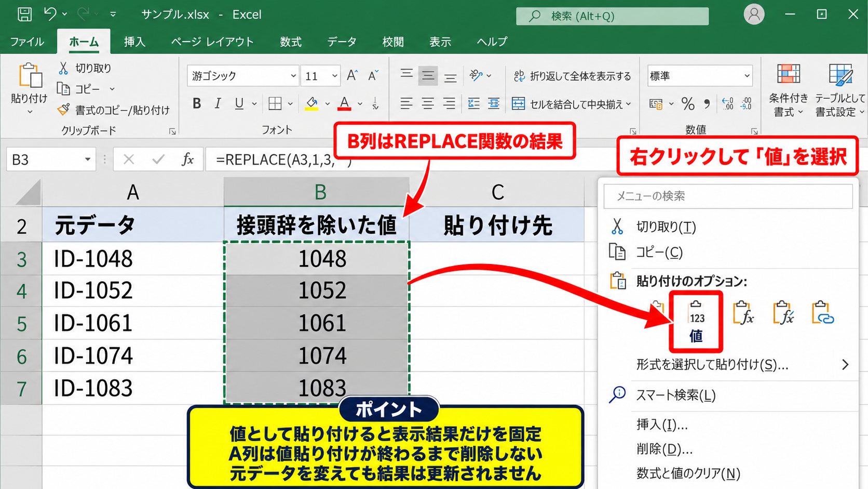
Task: Expand the Name Box dropdown arrow
Action: pos(88,160)
